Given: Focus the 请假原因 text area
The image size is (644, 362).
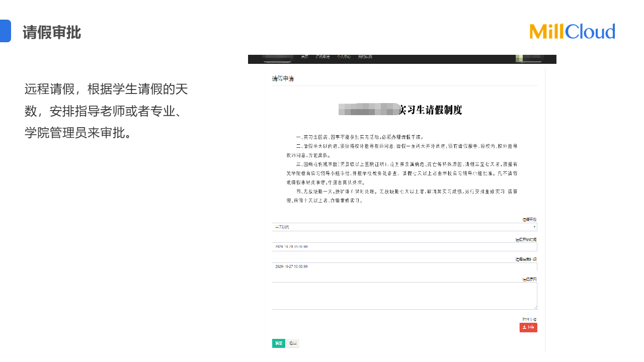Looking at the screenshot, I should pos(404,296).
